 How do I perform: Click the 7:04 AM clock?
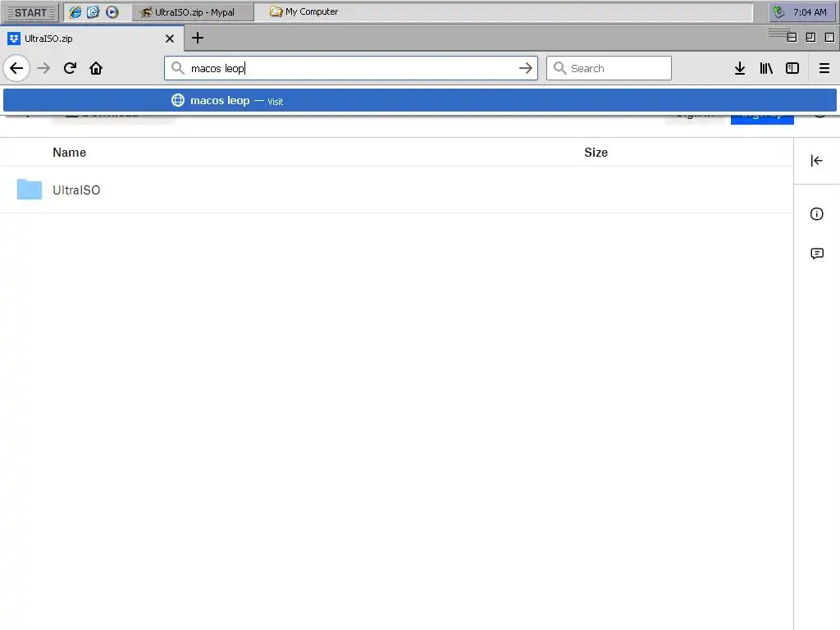tap(810, 12)
